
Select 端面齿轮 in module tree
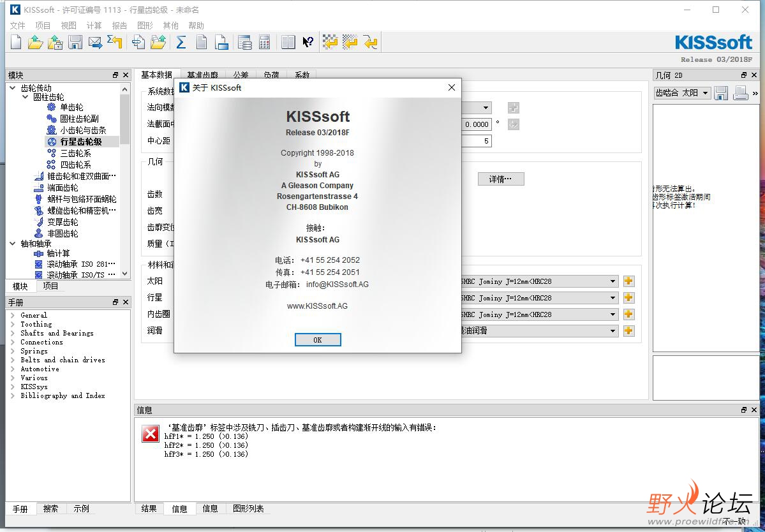coord(63,188)
